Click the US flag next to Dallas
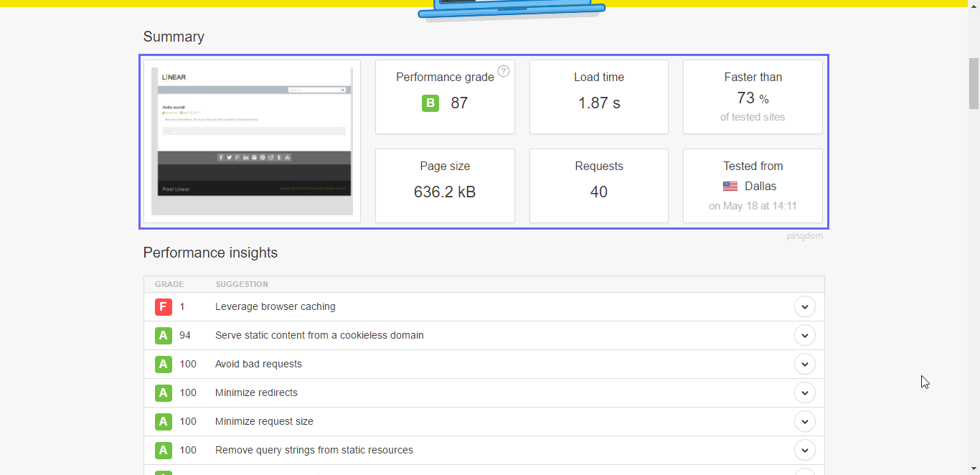Screen dimensions: 980x475 click(x=730, y=187)
